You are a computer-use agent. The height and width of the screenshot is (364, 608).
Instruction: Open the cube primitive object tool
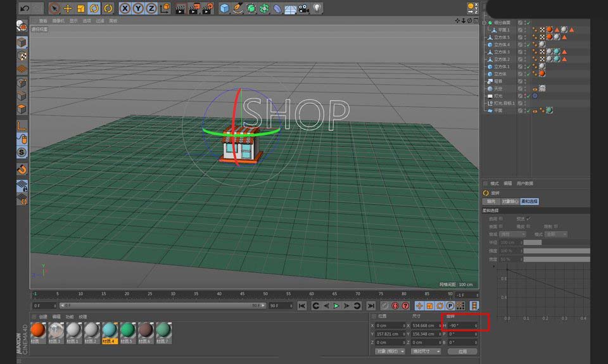[x=224, y=8]
